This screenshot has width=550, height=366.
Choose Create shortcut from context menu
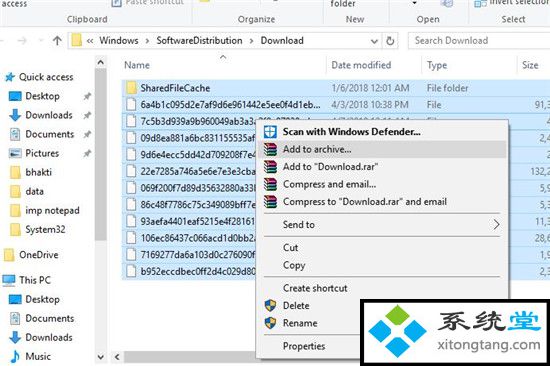pos(382,288)
